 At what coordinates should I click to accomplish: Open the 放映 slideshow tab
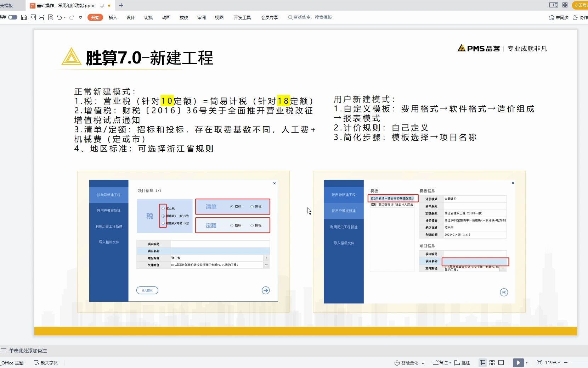click(184, 17)
